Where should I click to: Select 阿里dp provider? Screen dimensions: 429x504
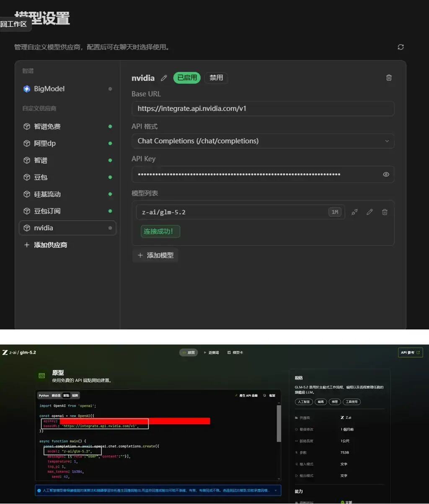point(67,143)
